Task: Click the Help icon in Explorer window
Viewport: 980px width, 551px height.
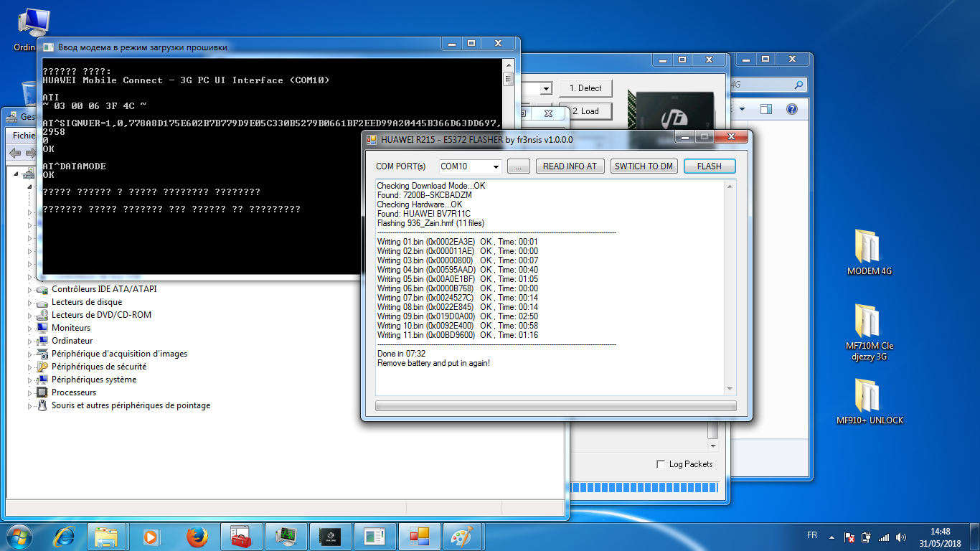Action: [x=792, y=109]
